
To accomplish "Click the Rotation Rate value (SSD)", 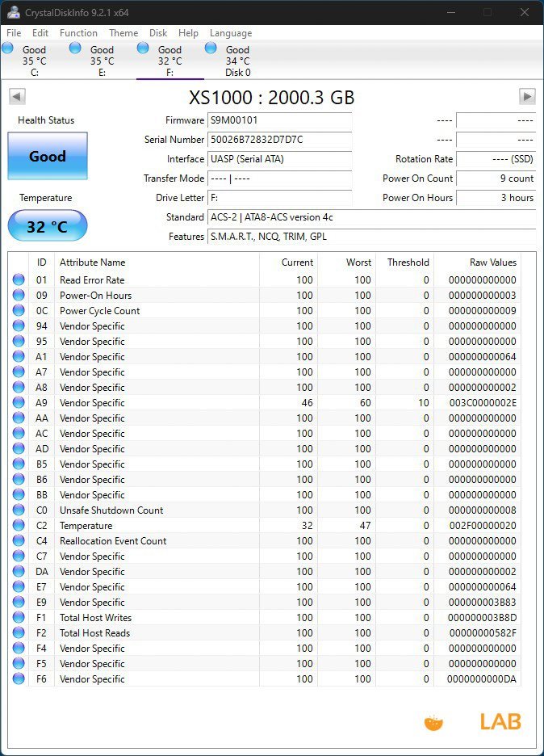I will point(496,158).
